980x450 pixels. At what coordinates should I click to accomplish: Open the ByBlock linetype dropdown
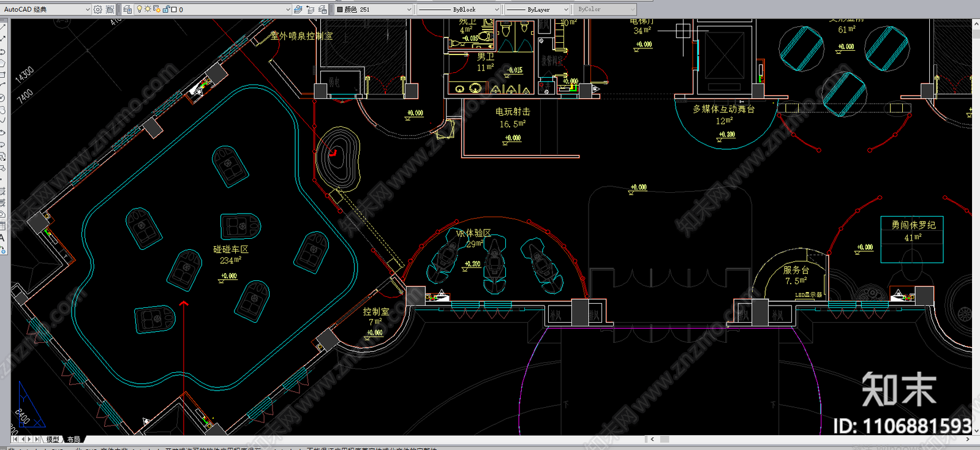(459, 9)
